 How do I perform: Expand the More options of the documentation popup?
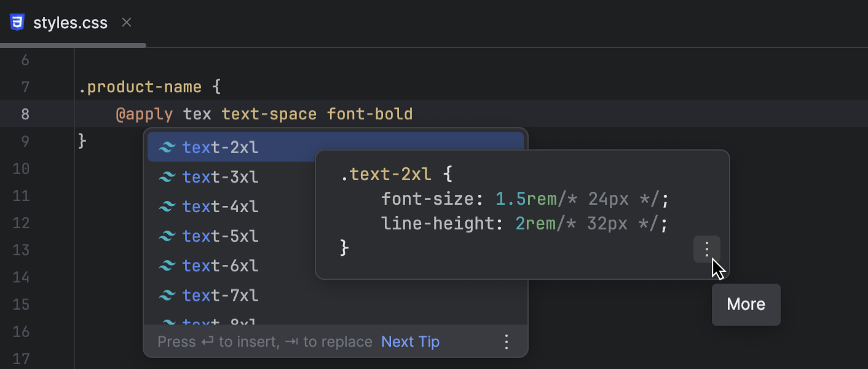coord(706,250)
